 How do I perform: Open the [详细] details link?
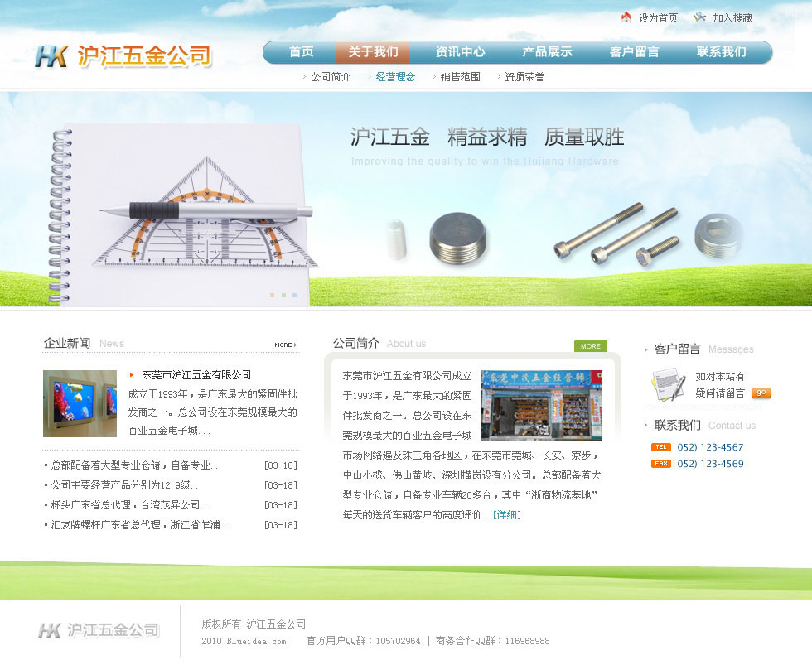[507, 515]
